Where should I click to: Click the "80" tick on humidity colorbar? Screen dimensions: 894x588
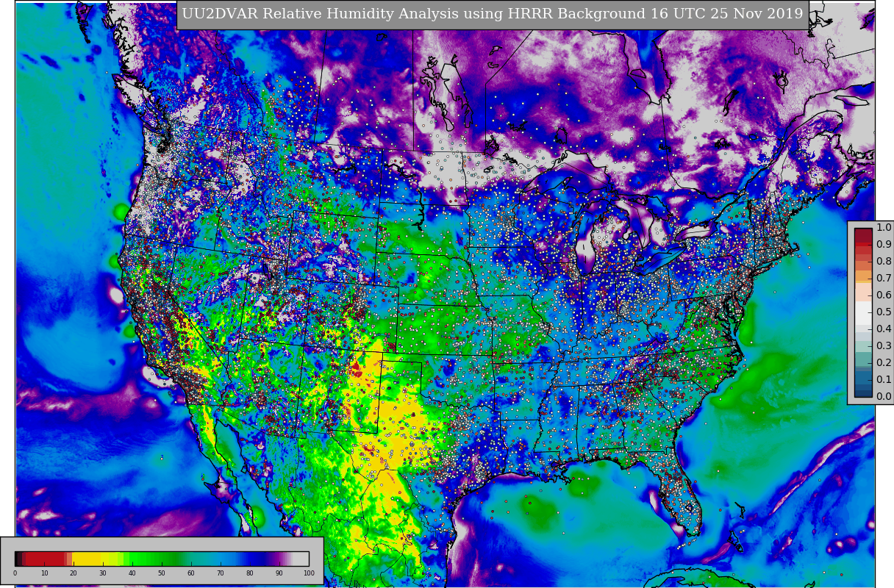pyautogui.click(x=250, y=573)
